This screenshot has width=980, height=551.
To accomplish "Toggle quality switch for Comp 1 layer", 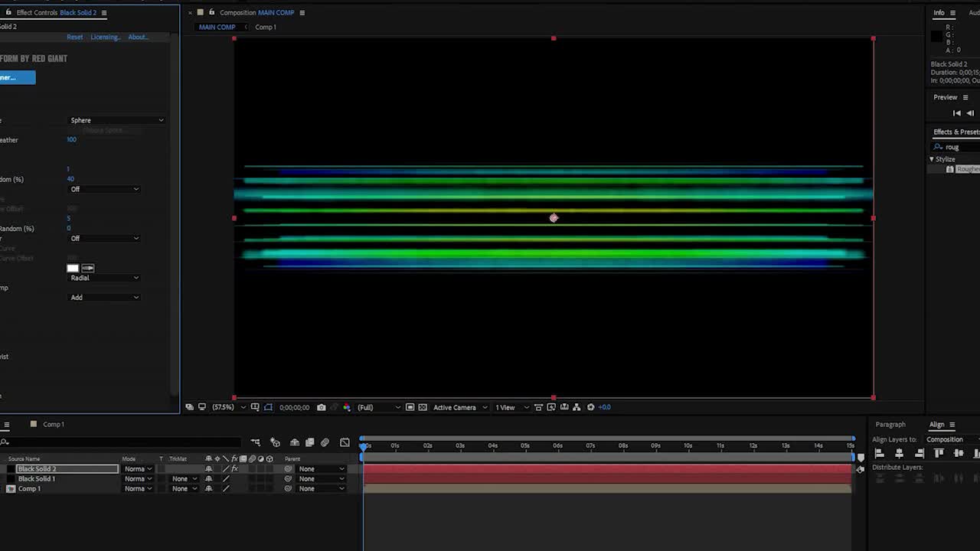I will point(226,489).
